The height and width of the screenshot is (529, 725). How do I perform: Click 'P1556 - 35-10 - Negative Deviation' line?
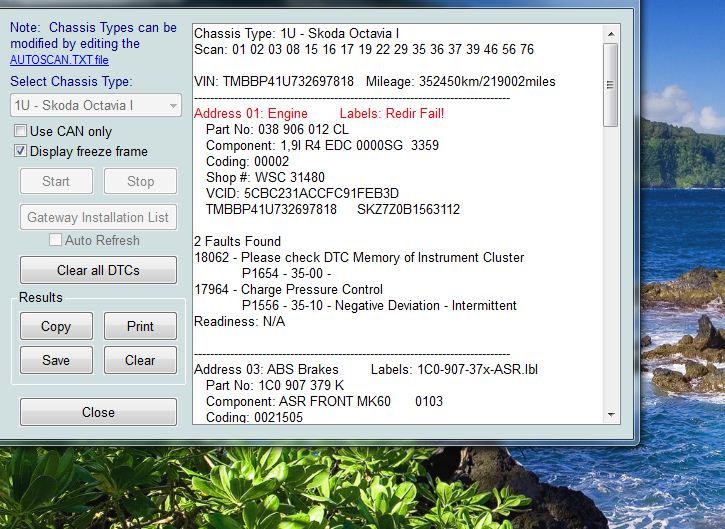pos(379,306)
